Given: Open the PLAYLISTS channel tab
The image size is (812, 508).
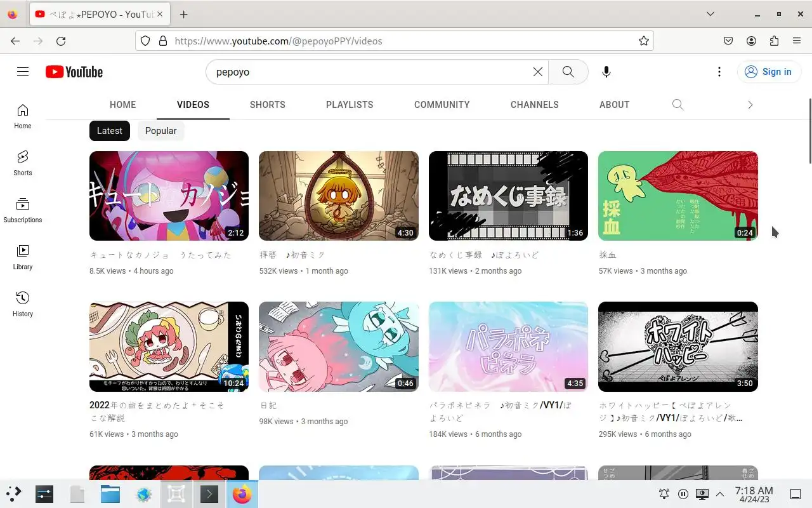Looking at the screenshot, I should click(x=350, y=105).
